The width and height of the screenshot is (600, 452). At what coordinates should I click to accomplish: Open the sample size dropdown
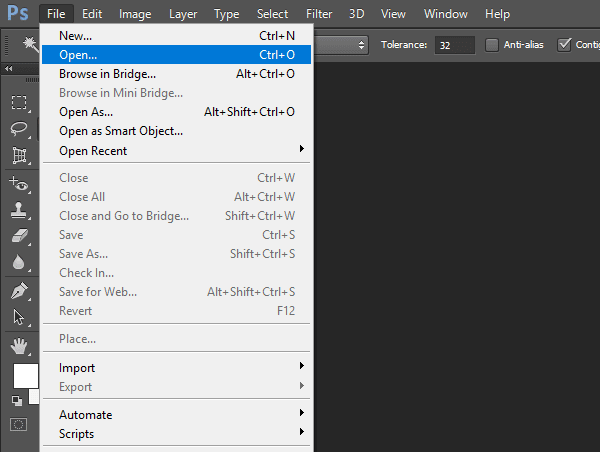(x=341, y=45)
